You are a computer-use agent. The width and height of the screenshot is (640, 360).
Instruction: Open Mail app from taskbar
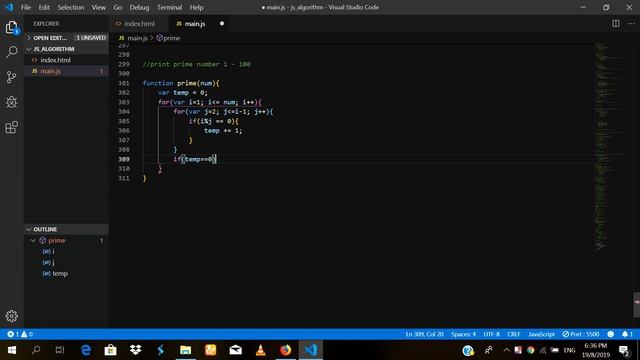click(236, 350)
